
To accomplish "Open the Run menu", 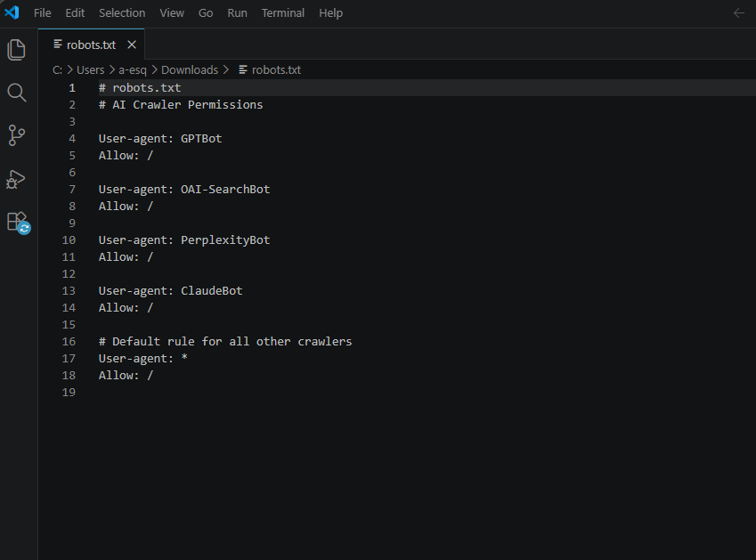I will 237,13.
